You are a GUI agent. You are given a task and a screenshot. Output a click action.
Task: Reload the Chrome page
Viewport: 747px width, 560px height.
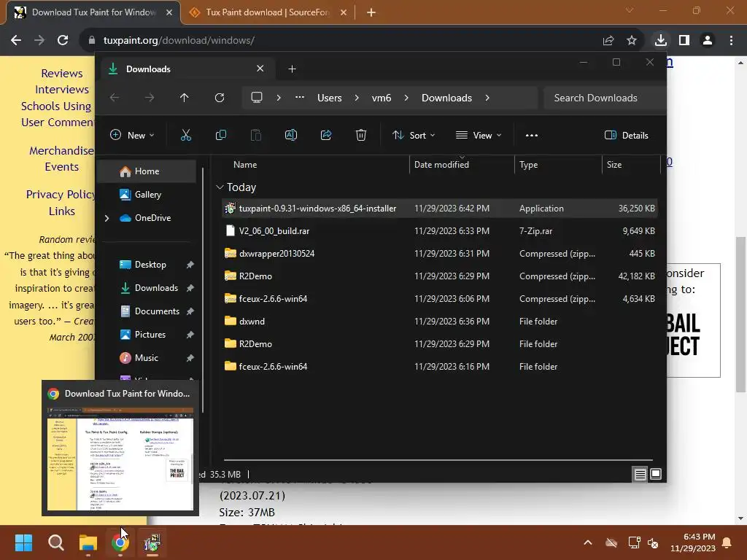point(63,41)
